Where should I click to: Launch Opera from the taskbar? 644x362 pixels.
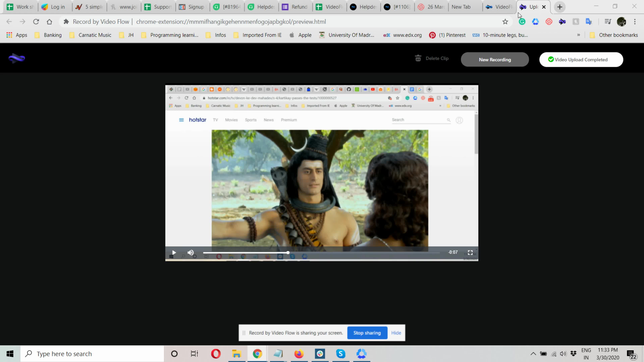click(216, 354)
